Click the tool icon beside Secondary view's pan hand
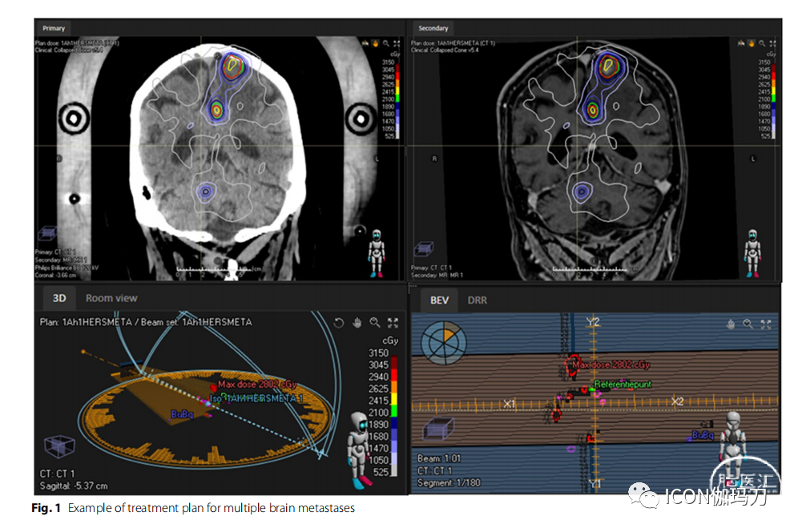 (741, 43)
